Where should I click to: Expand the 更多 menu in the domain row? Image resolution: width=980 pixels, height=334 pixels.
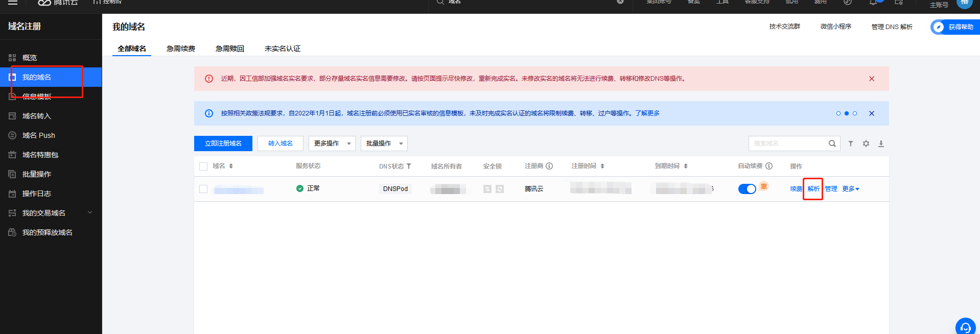851,189
